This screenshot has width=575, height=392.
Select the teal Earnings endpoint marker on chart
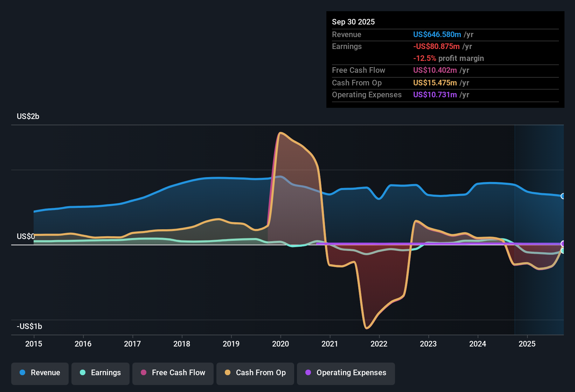[x=563, y=251]
